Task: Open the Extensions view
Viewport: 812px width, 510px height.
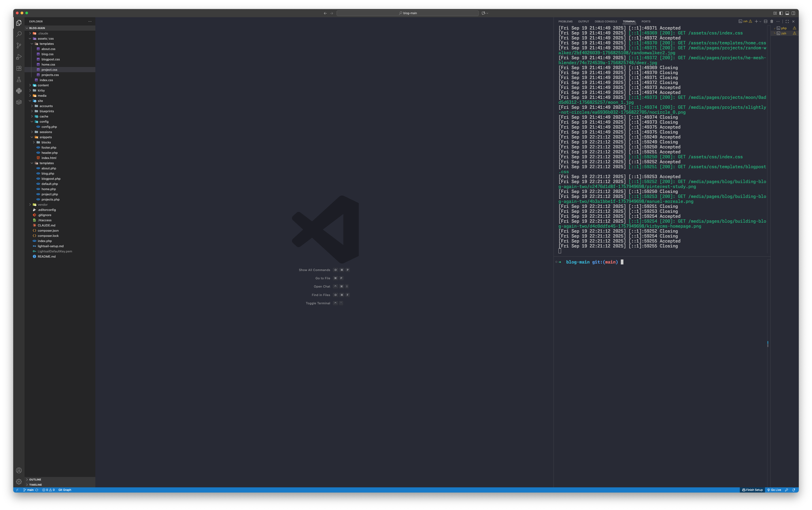Action: click(19, 68)
